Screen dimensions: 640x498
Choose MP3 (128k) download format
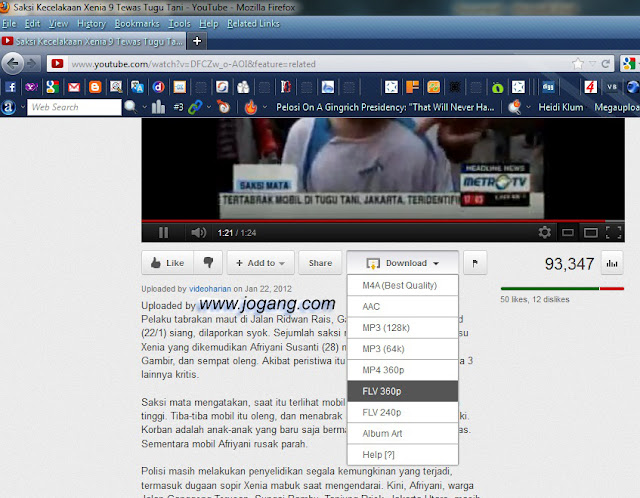click(x=402, y=328)
